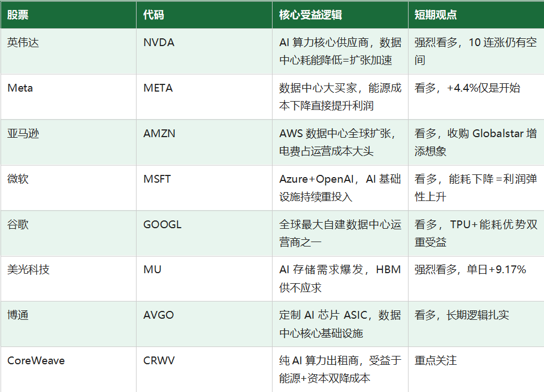Click the cell reading 强烈看多，单日+9.17%
The image size is (544, 392).
476,279
